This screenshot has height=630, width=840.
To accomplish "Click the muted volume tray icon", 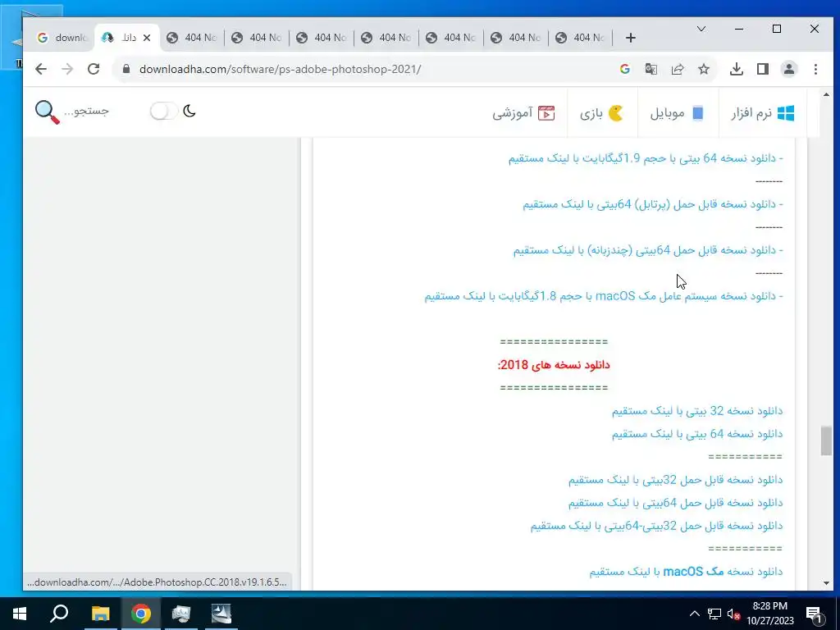I will [x=733, y=614].
